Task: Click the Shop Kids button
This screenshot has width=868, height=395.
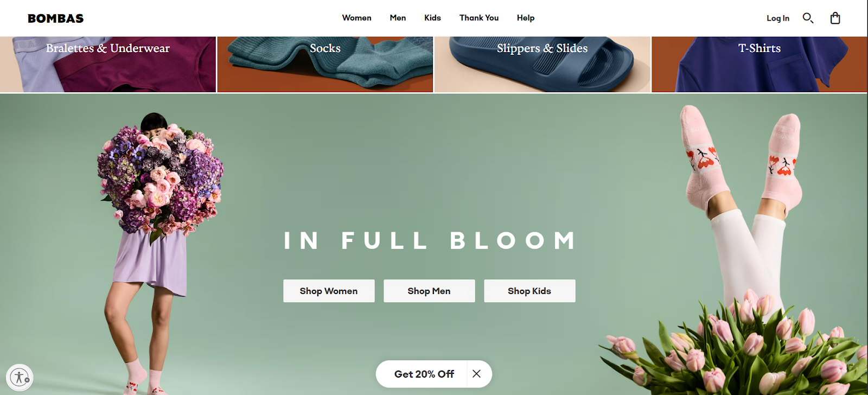Action: pyautogui.click(x=529, y=291)
